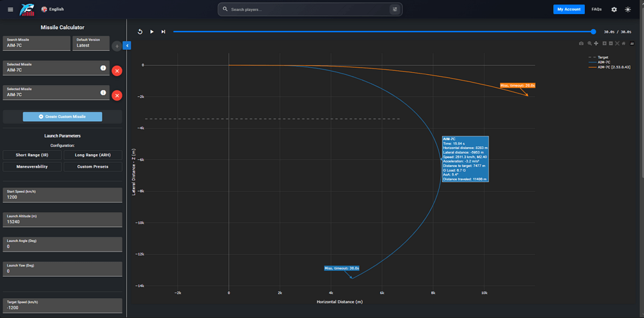The height and width of the screenshot is (318, 644).
Task: Toggle Target trace in legend
Action: coord(598,57)
